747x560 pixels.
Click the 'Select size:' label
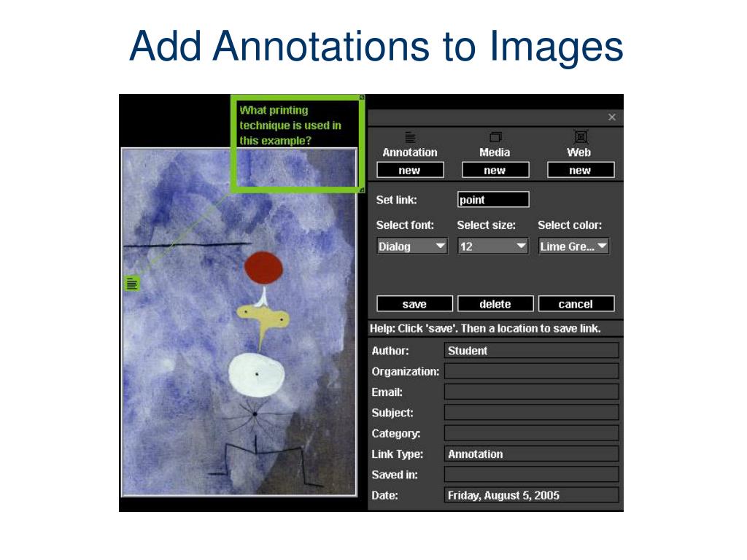pyautogui.click(x=486, y=225)
